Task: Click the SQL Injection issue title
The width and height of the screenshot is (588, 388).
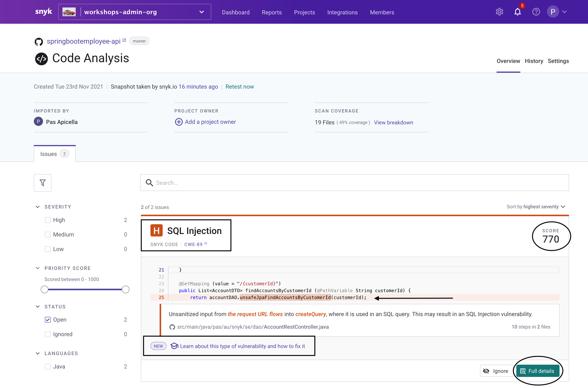Action: [x=194, y=231]
